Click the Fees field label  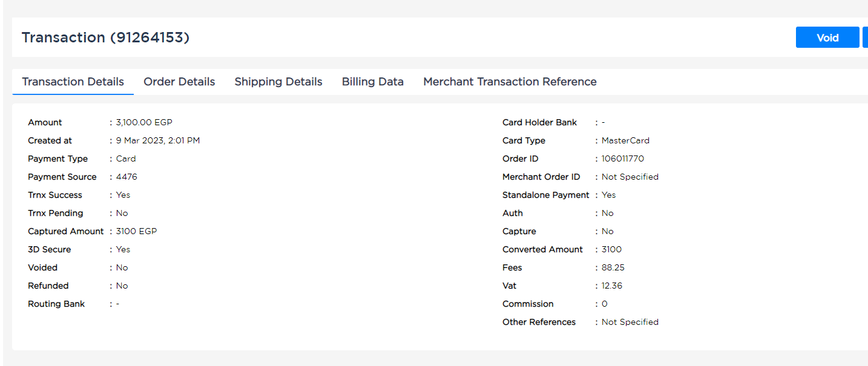pos(512,267)
